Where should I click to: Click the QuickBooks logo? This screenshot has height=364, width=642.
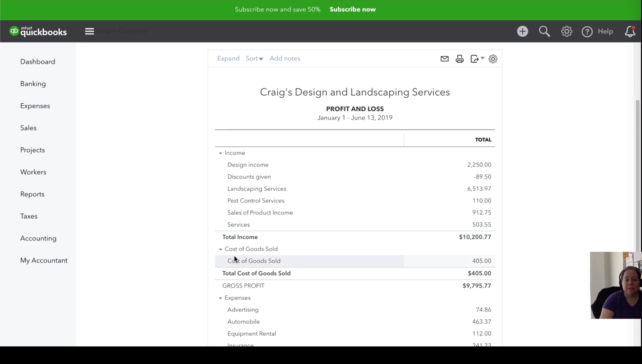pos(38,31)
